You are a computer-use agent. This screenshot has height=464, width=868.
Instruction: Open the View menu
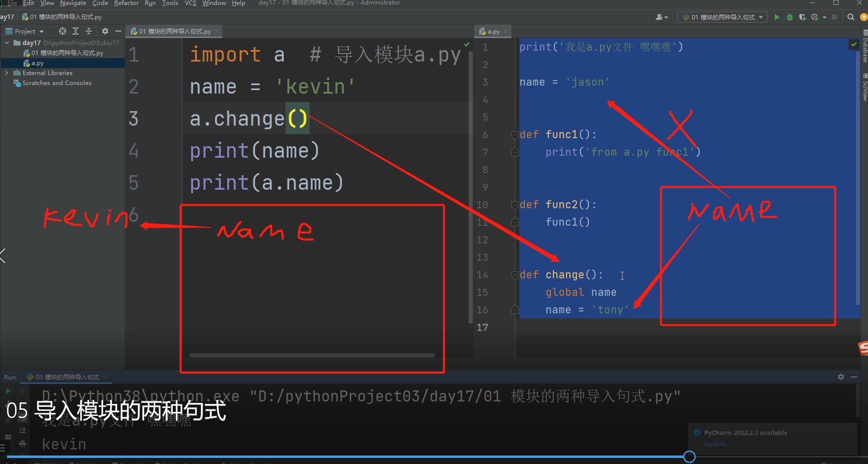[47, 3]
